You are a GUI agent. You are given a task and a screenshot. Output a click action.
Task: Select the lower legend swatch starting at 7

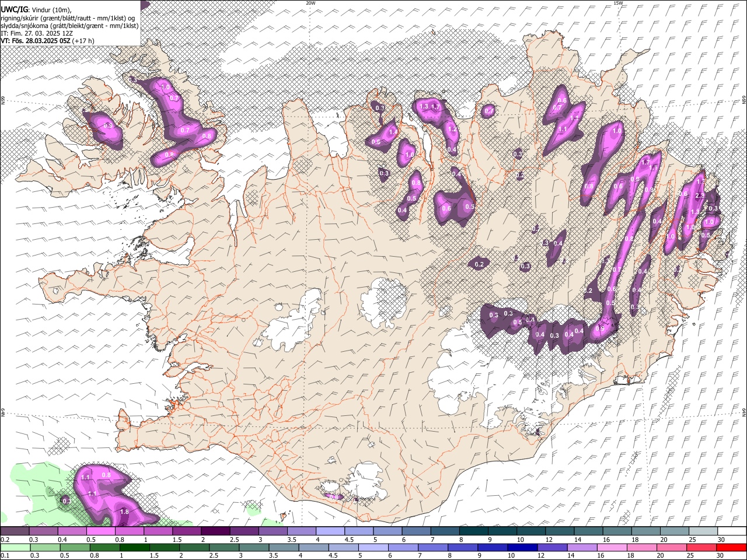point(433,548)
